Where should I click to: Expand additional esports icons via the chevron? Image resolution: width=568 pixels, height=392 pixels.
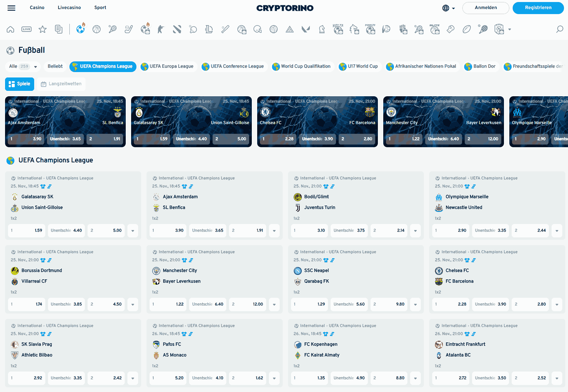point(510,29)
